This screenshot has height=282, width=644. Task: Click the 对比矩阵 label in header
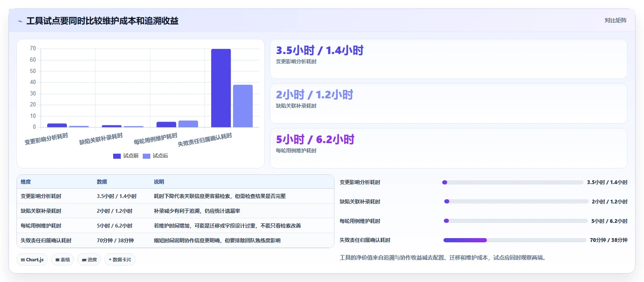(x=615, y=20)
